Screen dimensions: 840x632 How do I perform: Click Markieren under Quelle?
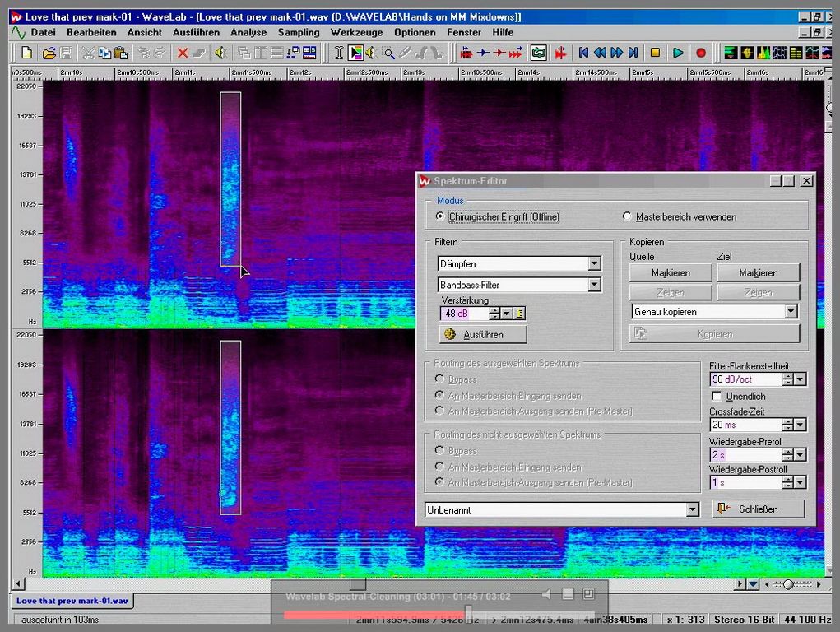[x=671, y=273]
